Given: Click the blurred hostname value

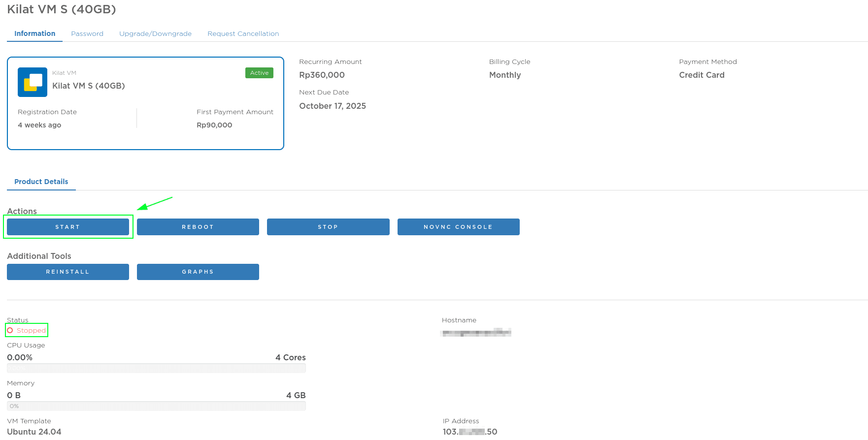Looking at the screenshot, I should click(475, 333).
